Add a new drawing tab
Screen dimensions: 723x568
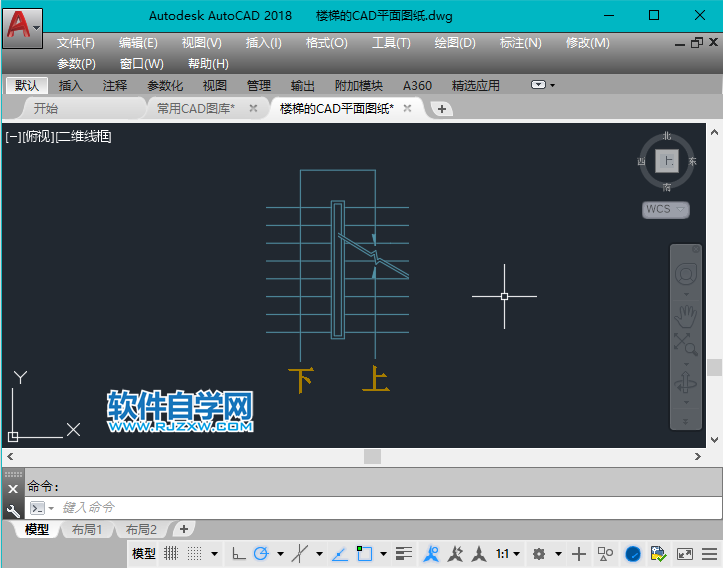pyautogui.click(x=442, y=109)
